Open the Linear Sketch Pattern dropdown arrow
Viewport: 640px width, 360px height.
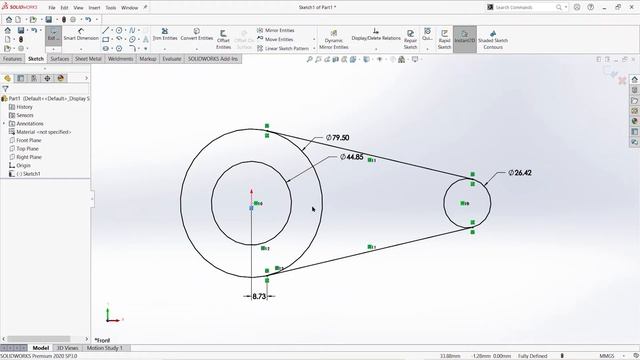point(314,49)
